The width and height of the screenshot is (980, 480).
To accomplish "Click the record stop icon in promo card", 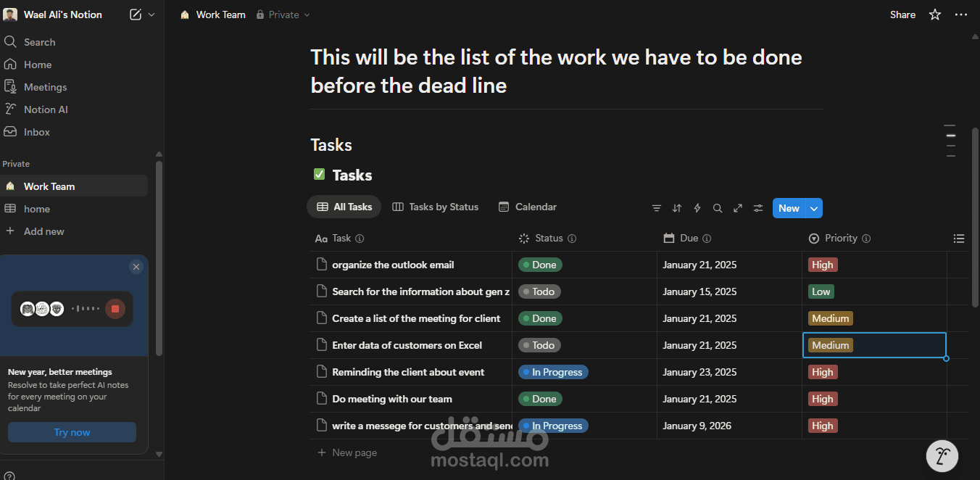I will [115, 309].
